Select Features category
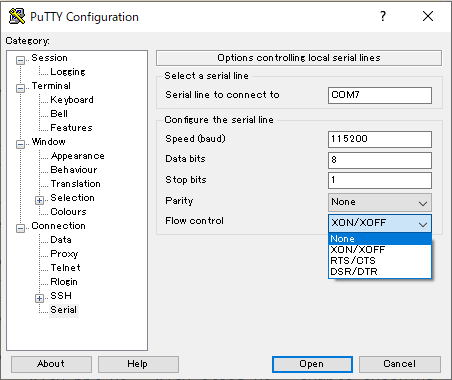This screenshot has height=380, width=452. (x=71, y=128)
